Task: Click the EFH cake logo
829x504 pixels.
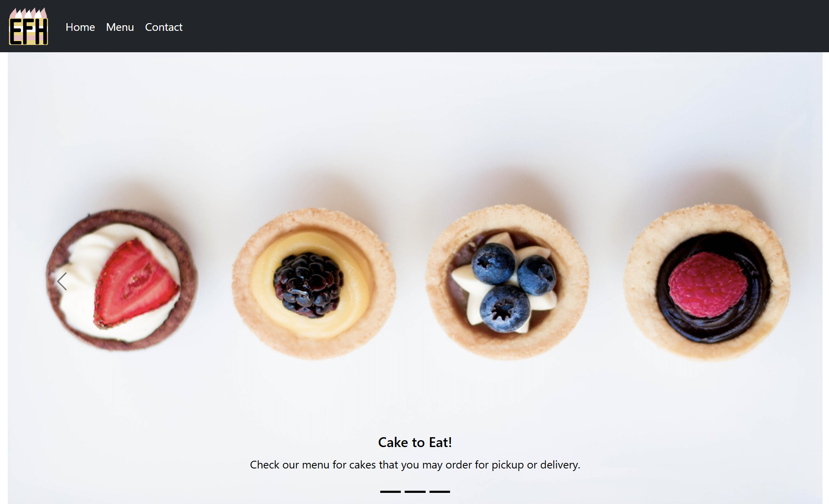Action: (28, 26)
